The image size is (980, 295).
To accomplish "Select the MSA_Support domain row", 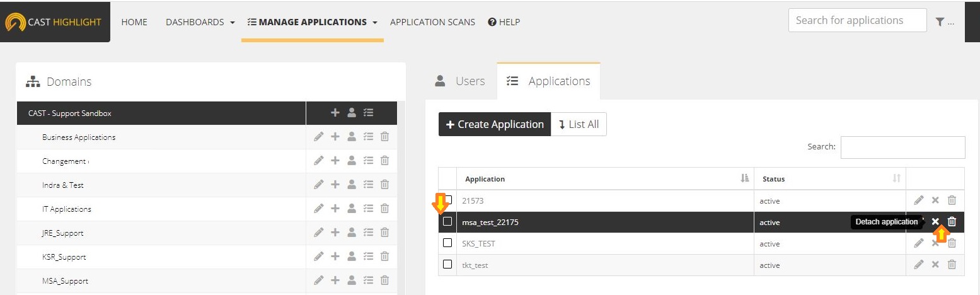I will (161, 281).
